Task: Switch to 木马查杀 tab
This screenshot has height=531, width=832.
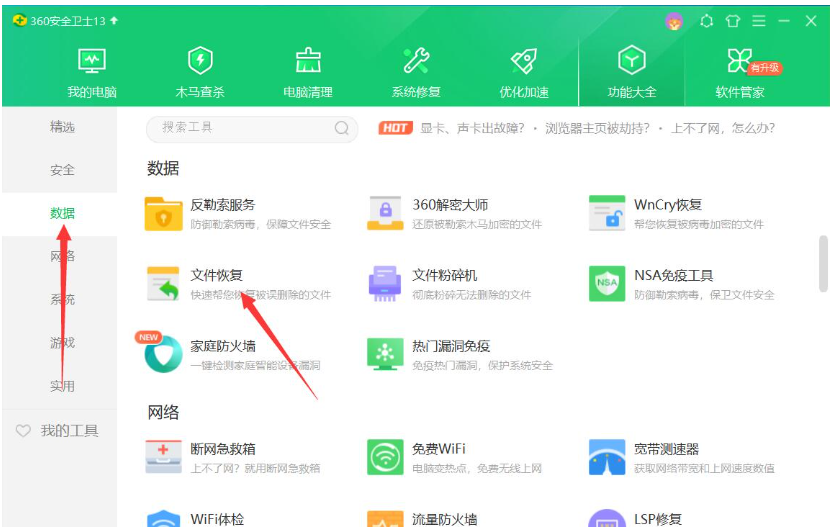Action: [x=200, y=72]
